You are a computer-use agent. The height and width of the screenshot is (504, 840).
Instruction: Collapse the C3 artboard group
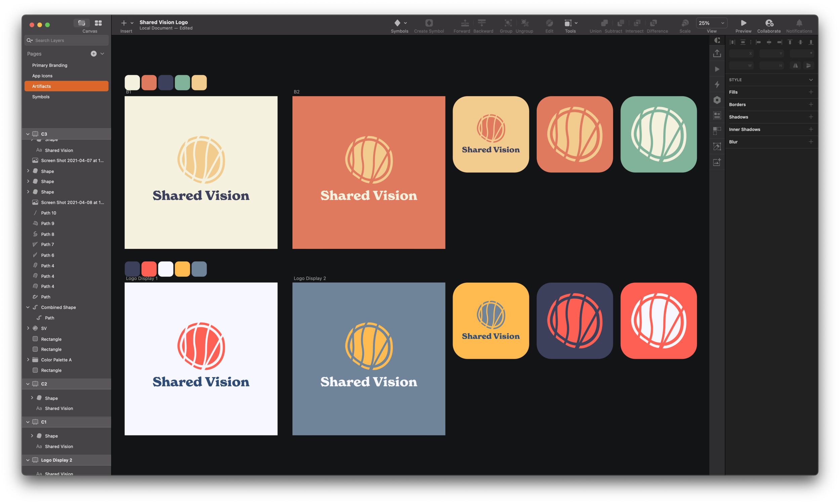[x=28, y=134]
